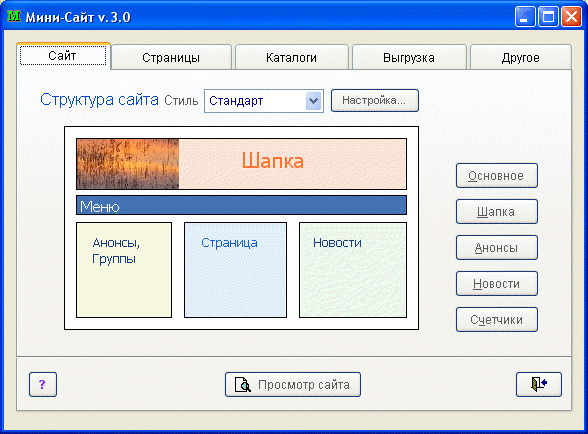Select the Стандарт style combo box
The height and width of the screenshot is (434, 588).
[x=264, y=101]
